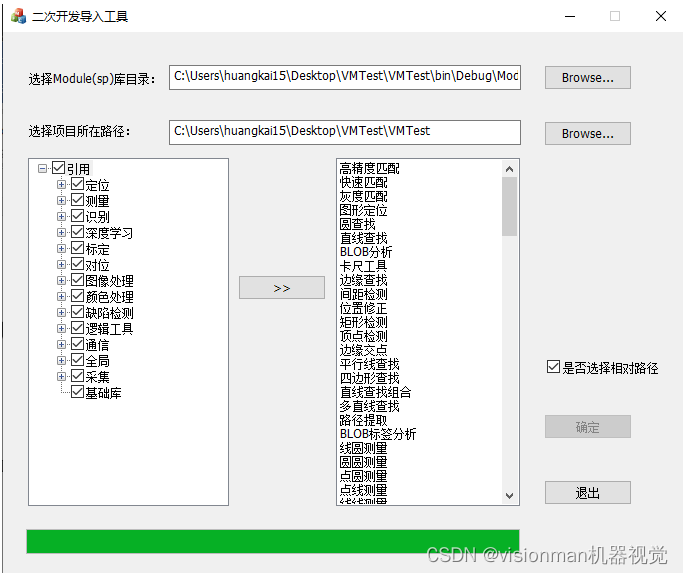683x574 pixels.
Task: Select 快速匹配 in the list
Action: click(363, 182)
